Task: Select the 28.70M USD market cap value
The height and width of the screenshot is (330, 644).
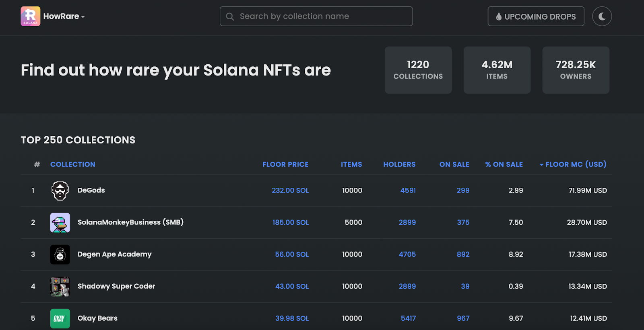Action: (587, 222)
